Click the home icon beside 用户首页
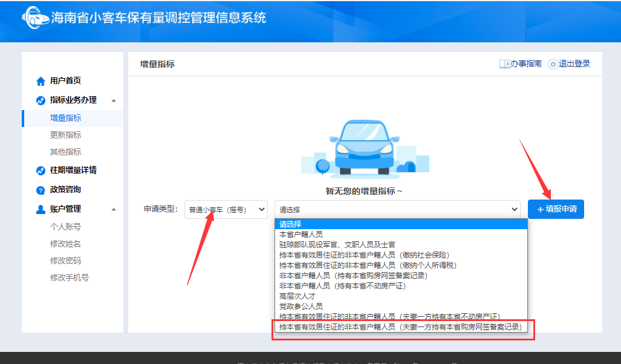The image size is (621, 364). (x=41, y=81)
